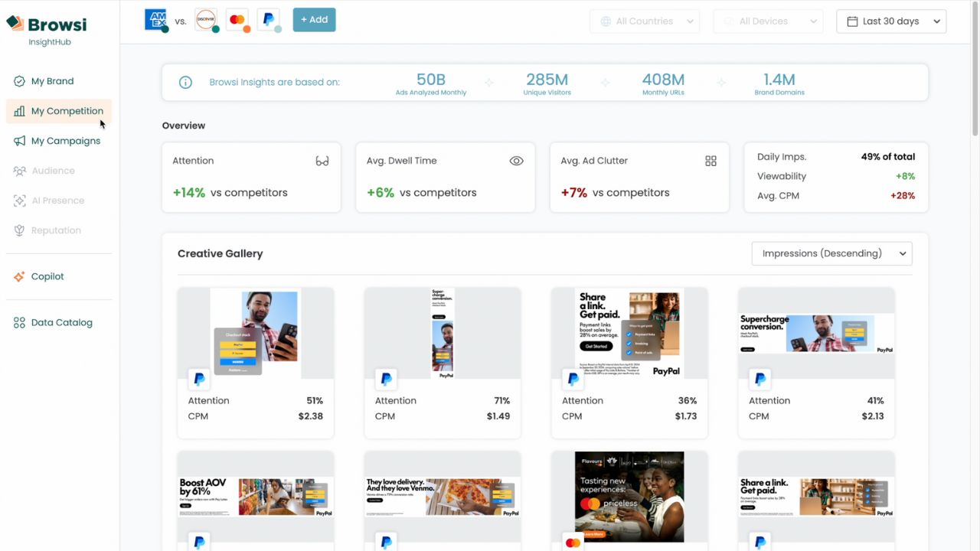Click the Discover competitor logo
The image size is (980, 551).
(x=206, y=20)
